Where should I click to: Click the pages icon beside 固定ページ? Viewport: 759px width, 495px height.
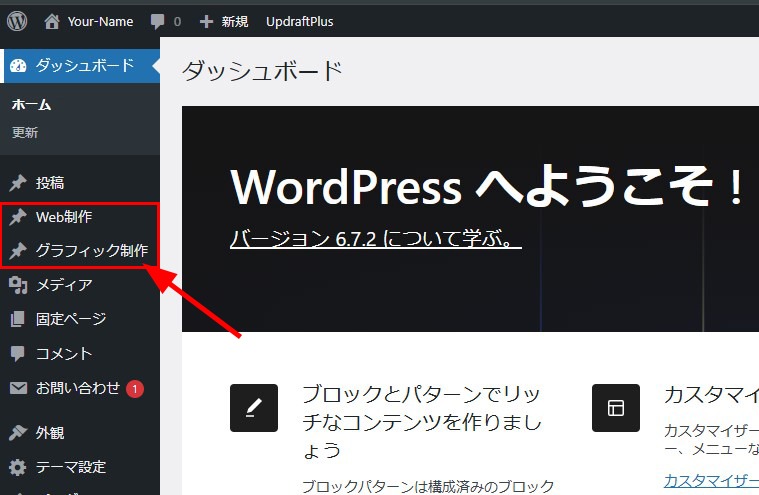point(17,319)
